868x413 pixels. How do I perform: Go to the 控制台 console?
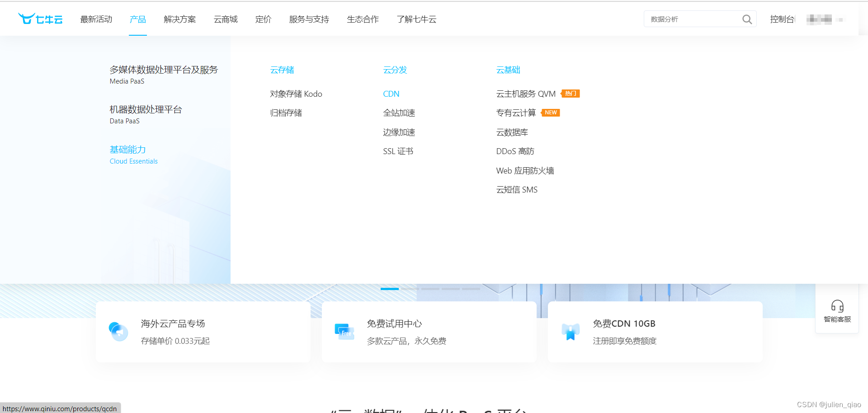(x=782, y=19)
